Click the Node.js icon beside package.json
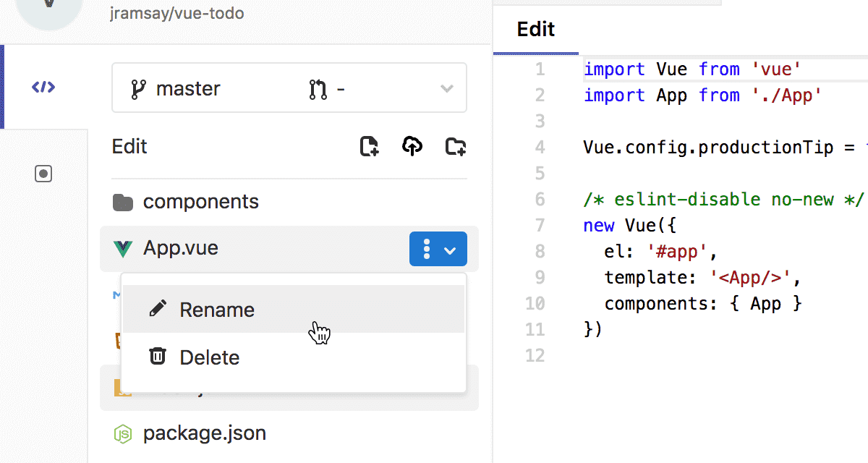This screenshot has width=868, height=463. (123, 433)
